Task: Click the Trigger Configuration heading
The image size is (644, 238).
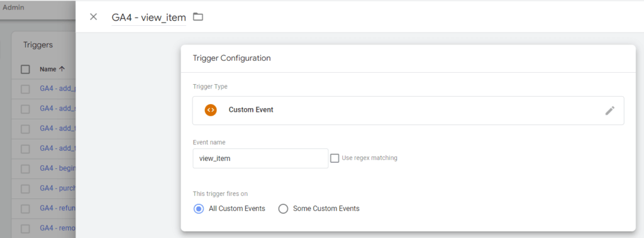Action: pos(231,58)
